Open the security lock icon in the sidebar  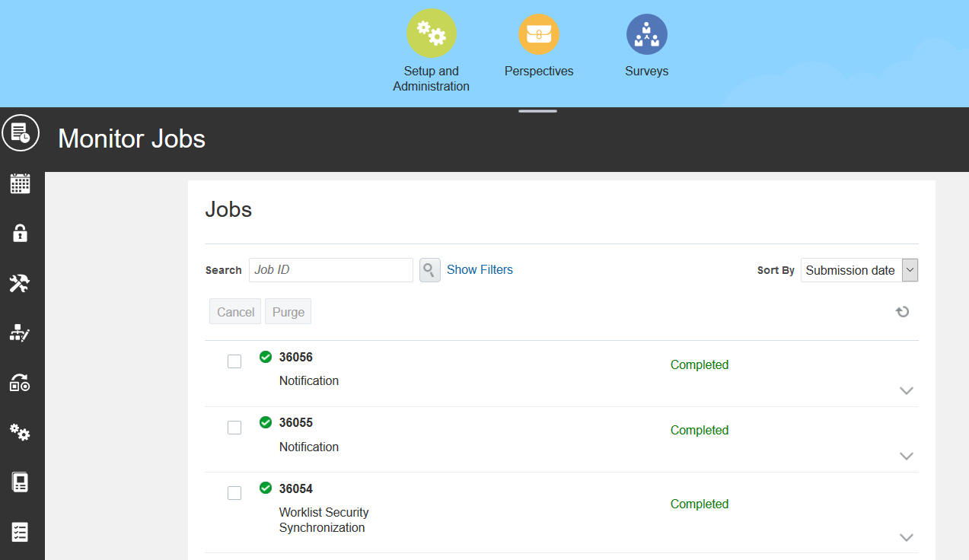21,233
